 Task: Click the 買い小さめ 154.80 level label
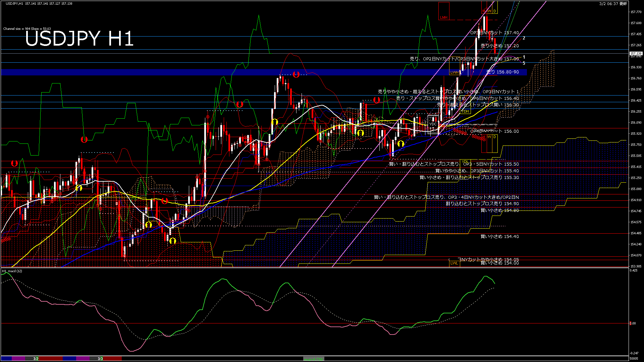pos(499,210)
